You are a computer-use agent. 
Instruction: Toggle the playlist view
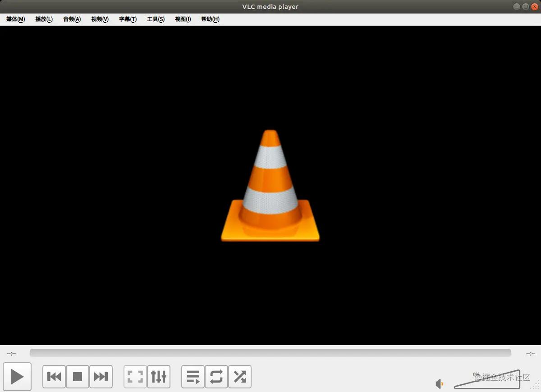pos(193,377)
